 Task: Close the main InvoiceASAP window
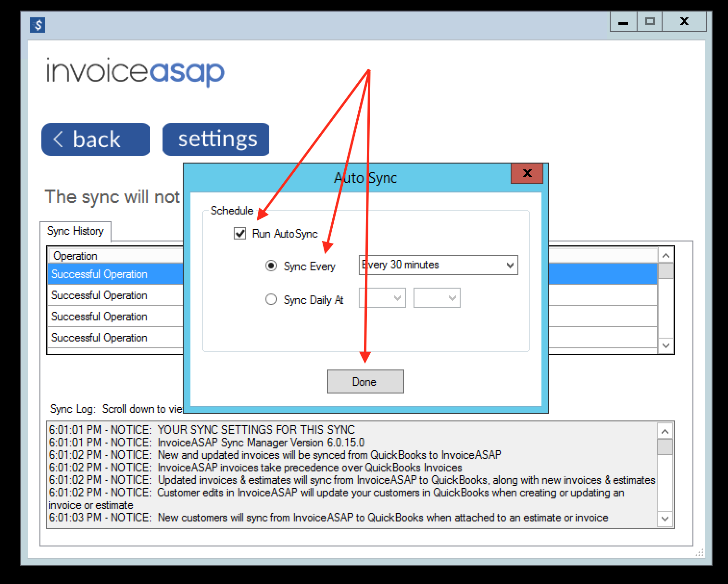[x=684, y=22]
